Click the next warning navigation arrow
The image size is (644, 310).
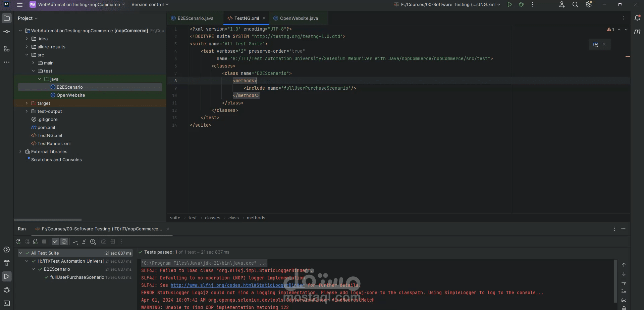(x=626, y=30)
